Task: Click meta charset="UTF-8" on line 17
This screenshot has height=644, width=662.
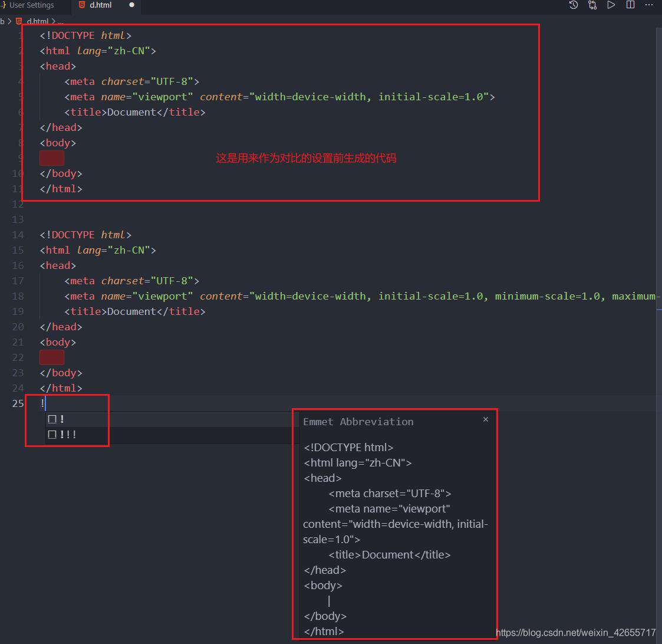Action: (x=131, y=281)
